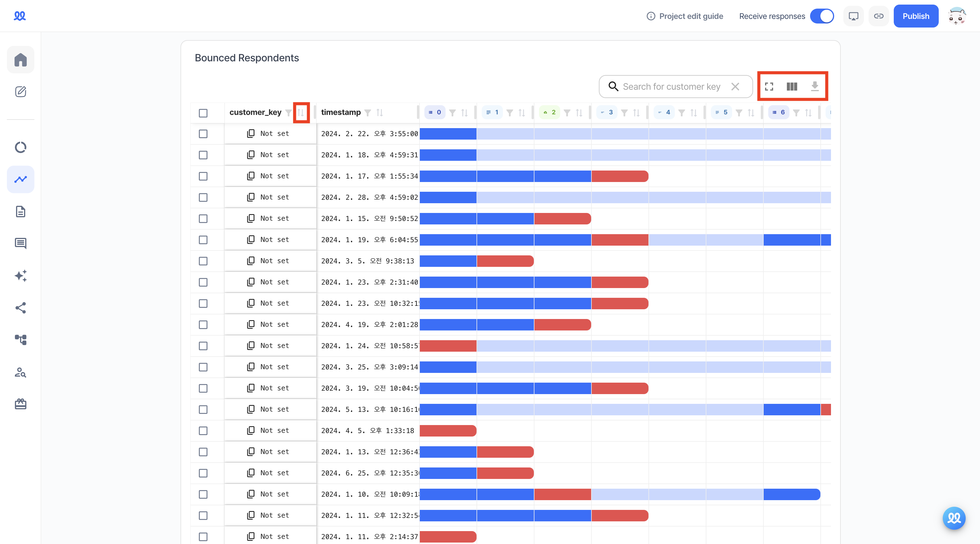This screenshot has width=980, height=544.
Task: Check the 2024. 2. 22. row
Action: (x=203, y=134)
